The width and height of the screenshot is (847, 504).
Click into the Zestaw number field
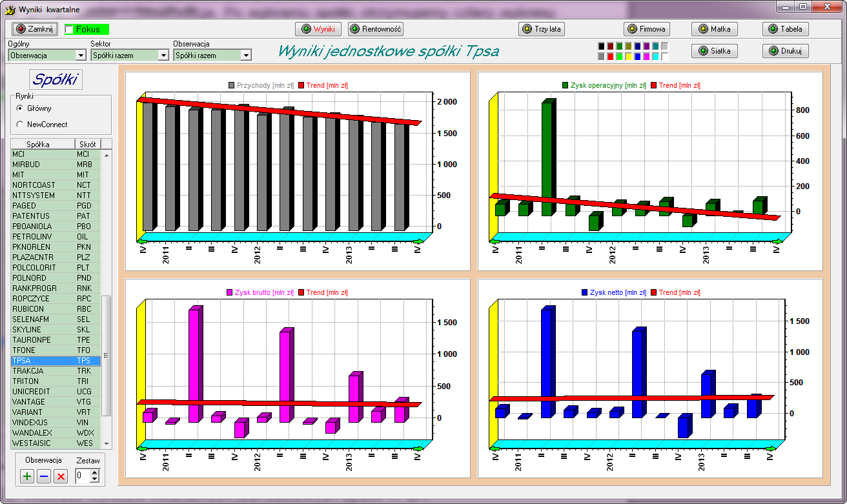(83, 476)
